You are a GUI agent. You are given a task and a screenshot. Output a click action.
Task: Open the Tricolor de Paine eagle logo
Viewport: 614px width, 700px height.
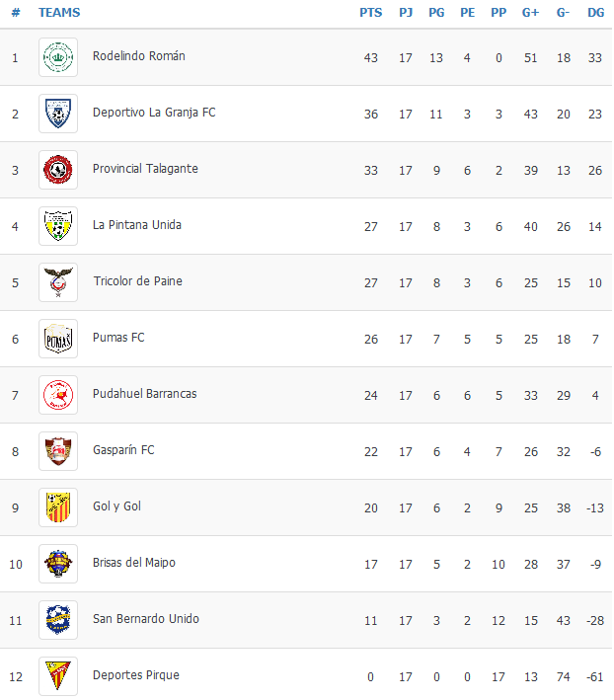(x=58, y=282)
